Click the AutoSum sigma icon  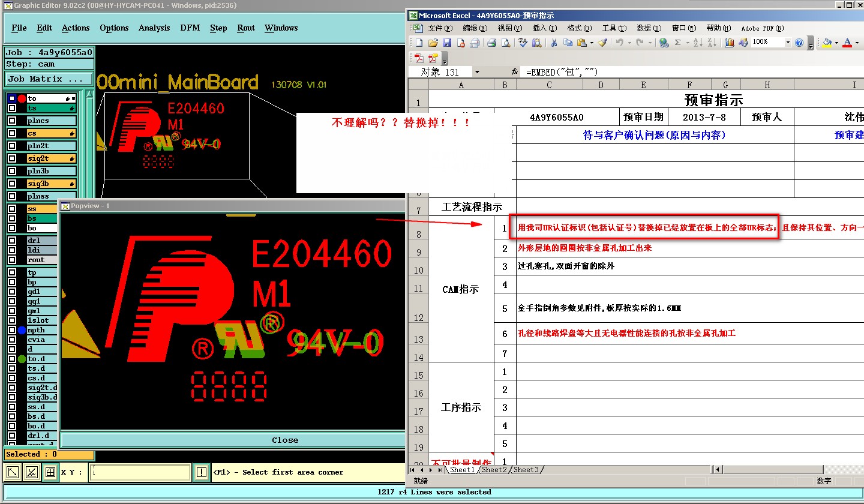[678, 43]
